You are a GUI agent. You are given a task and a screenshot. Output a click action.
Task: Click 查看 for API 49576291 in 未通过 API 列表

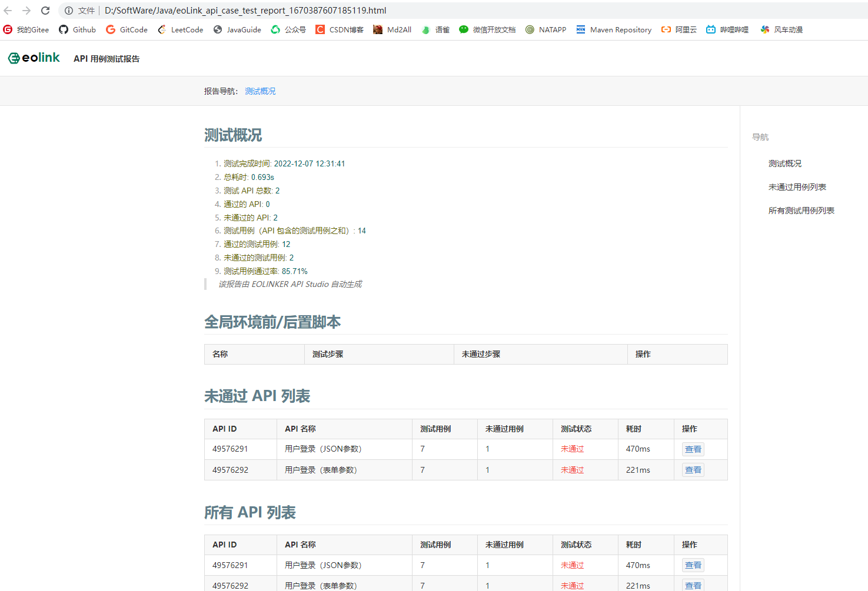(x=693, y=449)
